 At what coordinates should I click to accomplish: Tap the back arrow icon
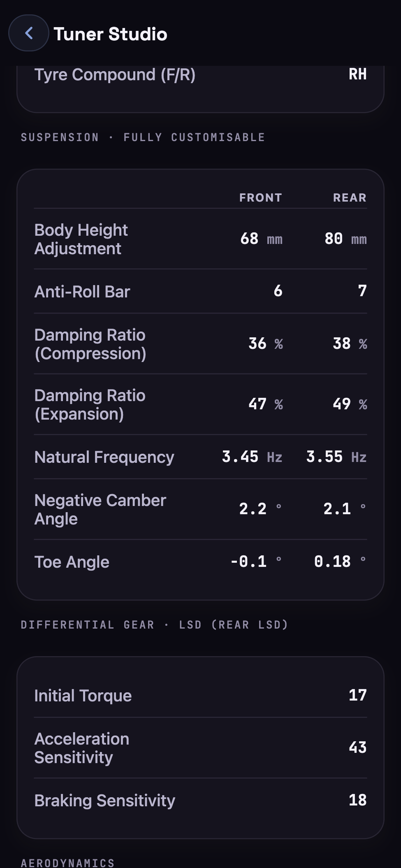coord(29,33)
